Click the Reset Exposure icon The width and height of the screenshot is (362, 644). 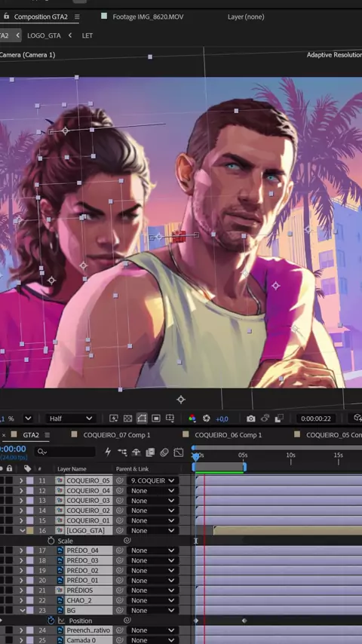(207, 419)
